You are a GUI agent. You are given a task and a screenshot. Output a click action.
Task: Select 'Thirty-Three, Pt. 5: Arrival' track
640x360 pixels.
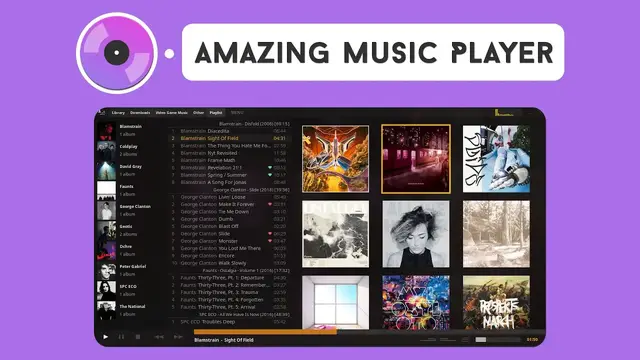click(x=229, y=307)
